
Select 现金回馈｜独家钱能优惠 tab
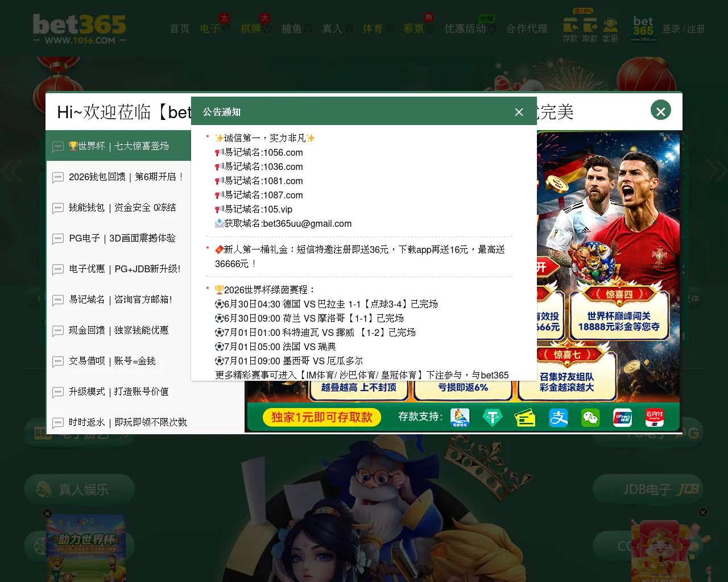118,330
